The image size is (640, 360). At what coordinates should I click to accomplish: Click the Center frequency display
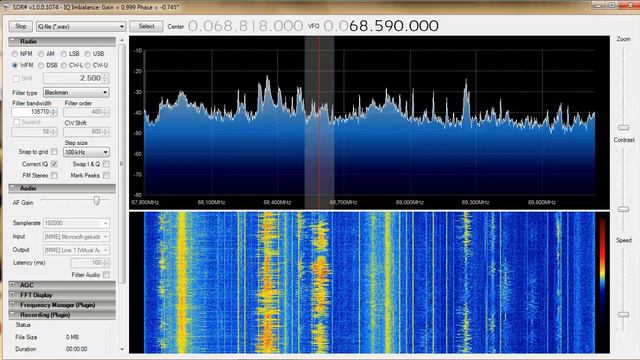[x=245, y=26]
